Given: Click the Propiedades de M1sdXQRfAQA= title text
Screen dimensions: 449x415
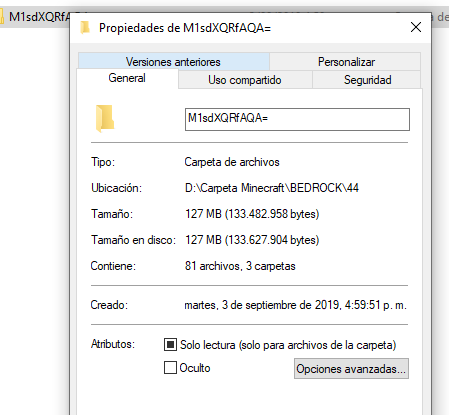Looking at the screenshot, I should click(185, 28).
